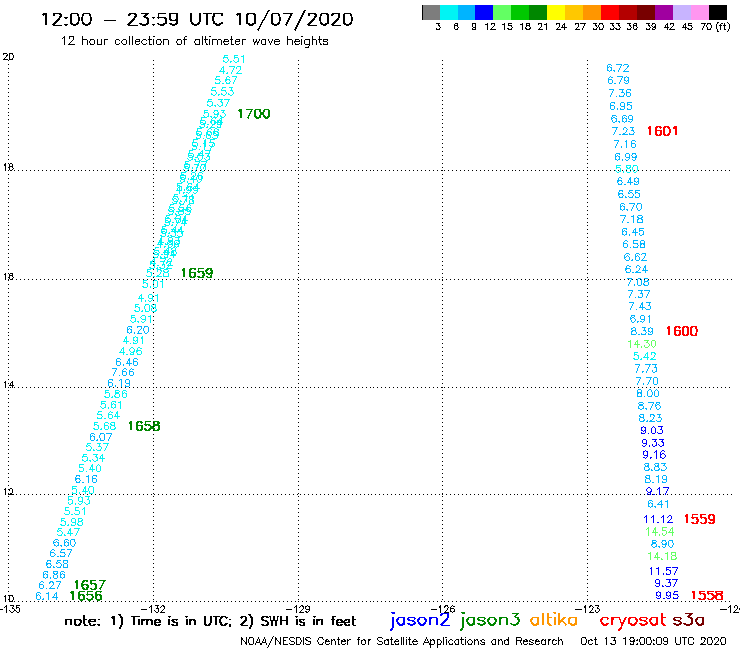Click the 9.95 wave height value
Screen dimensions: 740x650
pyautogui.click(x=667, y=595)
